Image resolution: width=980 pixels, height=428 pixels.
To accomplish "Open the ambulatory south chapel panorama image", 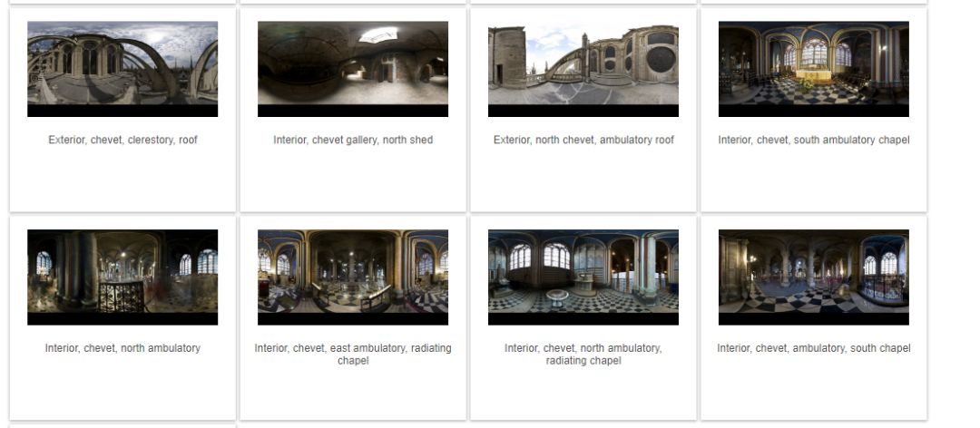I will pos(814,277).
